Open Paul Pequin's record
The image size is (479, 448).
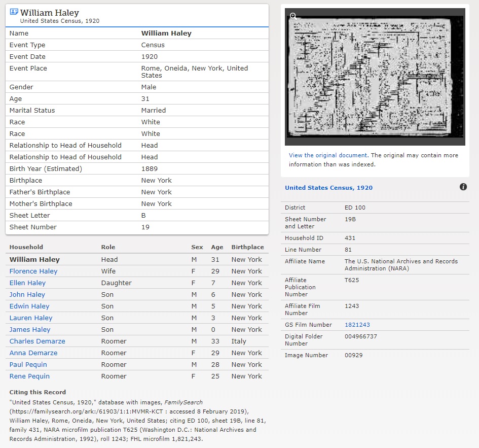tap(28, 364)
